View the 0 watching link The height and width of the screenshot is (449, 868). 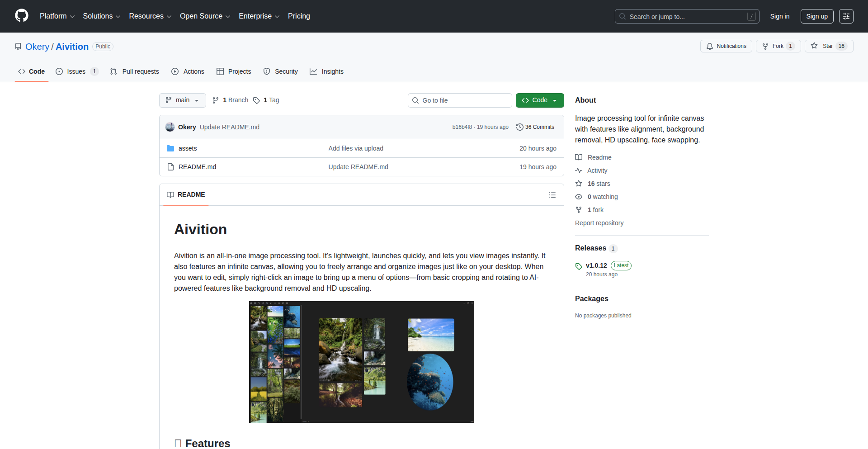tap(603, 197)
